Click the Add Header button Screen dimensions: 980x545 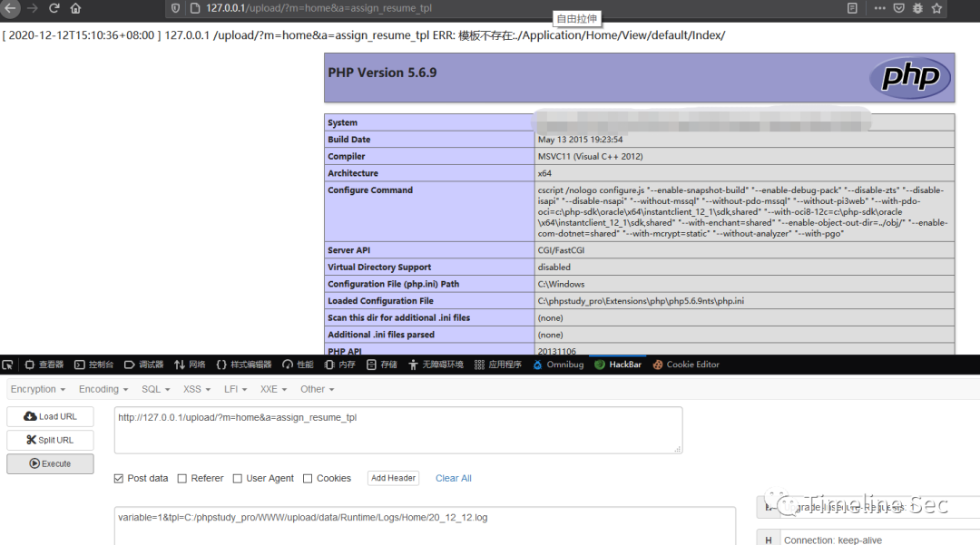coord(394,478)
